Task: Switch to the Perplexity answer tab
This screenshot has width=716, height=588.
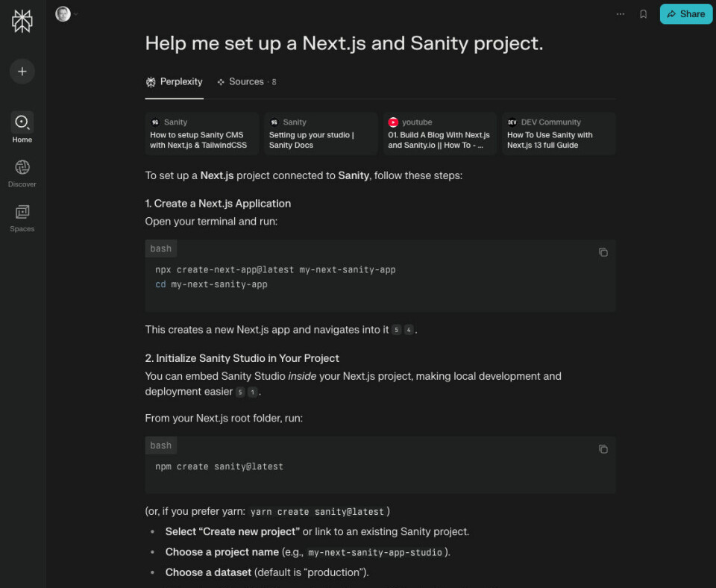Action: (174, 82)
